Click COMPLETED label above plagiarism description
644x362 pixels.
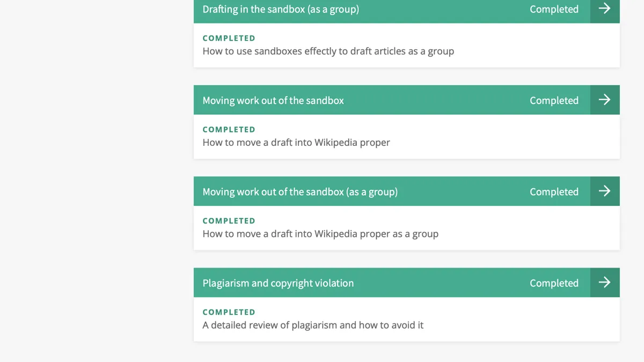(229, 312)
